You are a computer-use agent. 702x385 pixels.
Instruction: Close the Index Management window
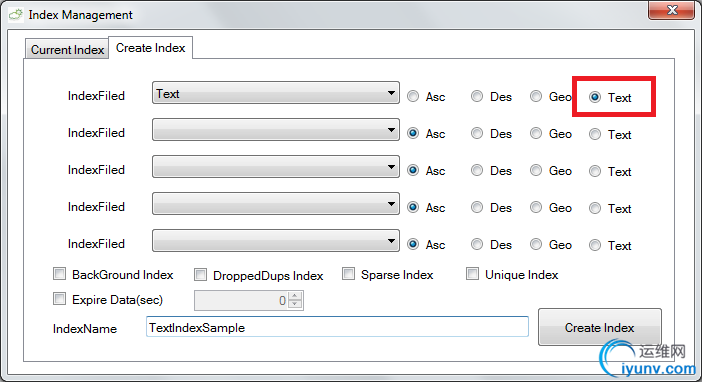coord(671,10)
